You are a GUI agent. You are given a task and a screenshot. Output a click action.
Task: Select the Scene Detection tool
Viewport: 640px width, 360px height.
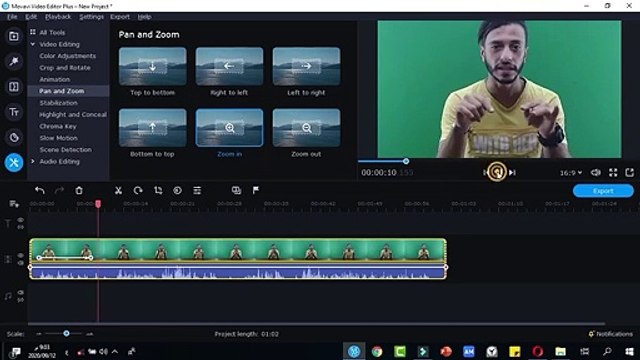click(65, 150)
